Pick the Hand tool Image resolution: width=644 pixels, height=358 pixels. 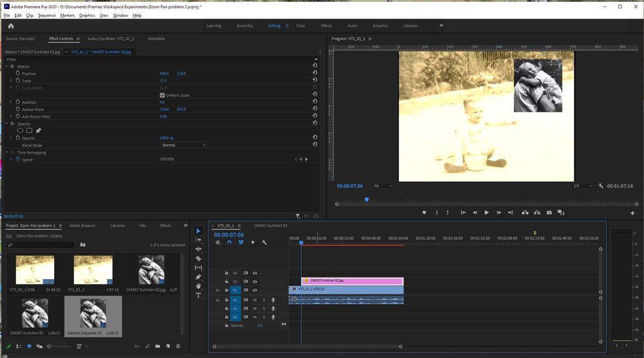[199, 286]
